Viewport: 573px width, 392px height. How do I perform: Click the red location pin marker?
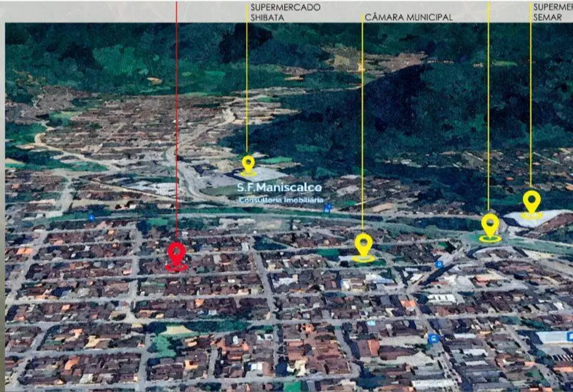[176, 255]
